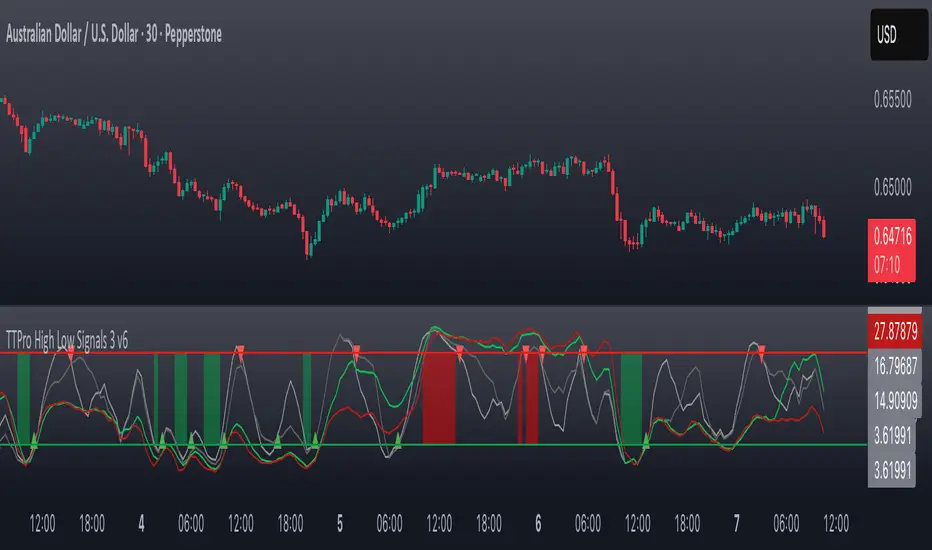932x550 pixels.
Task: Click the rightmost red down-triangle signal marker
Action: pos(762,349)
